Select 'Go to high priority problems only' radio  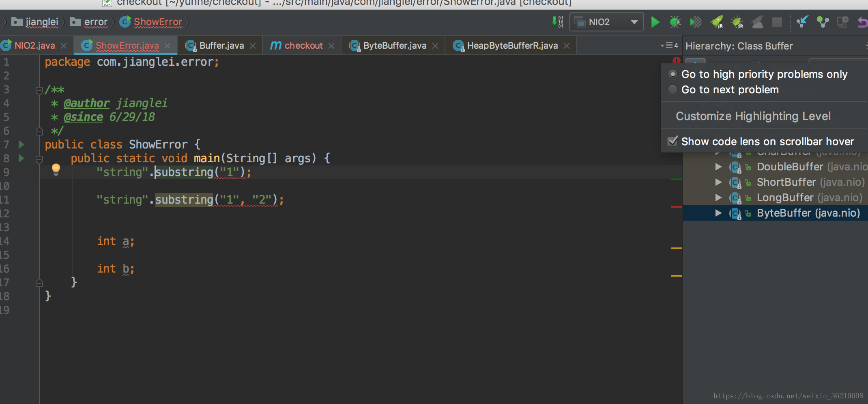point(672,74)
